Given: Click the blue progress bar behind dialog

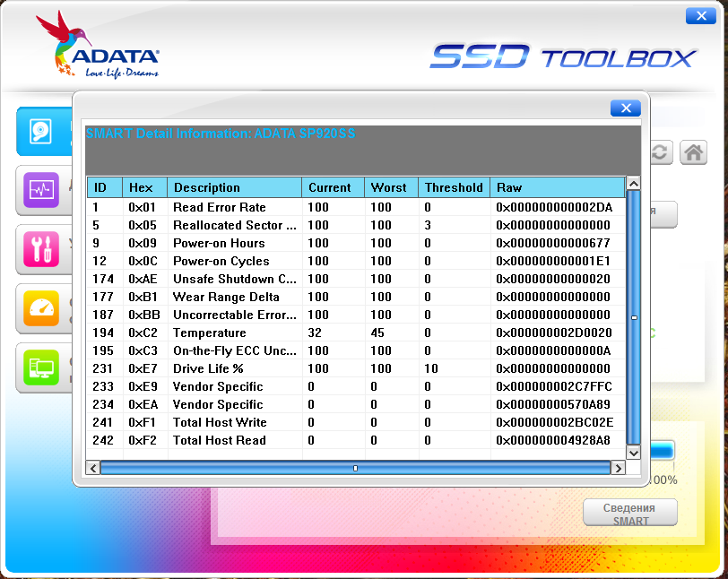Looking at the screenshot, I should pos(661,451).
